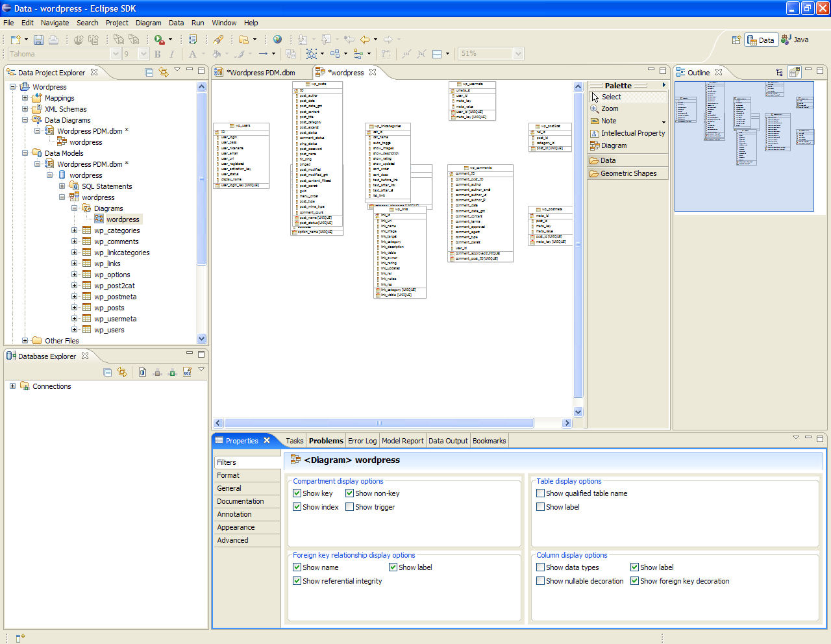The width and height of the screenshot is (831, 644).
Task: Select the Annotation properties section
Action: (247, 514)
